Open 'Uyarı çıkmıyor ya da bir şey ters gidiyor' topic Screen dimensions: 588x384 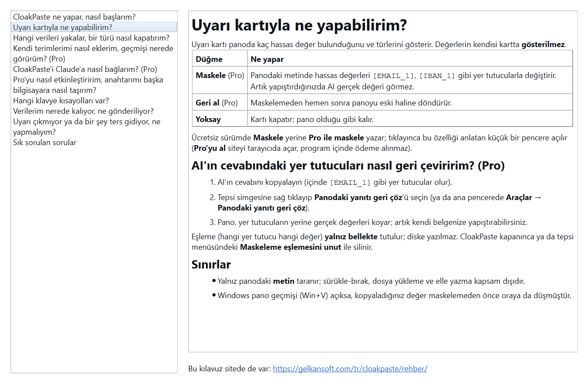click(94, 127)
